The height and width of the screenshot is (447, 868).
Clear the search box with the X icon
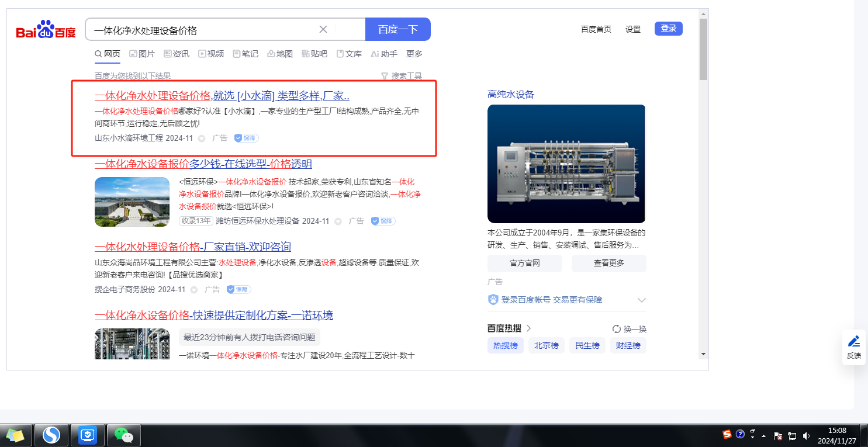[x=323, y=29]
